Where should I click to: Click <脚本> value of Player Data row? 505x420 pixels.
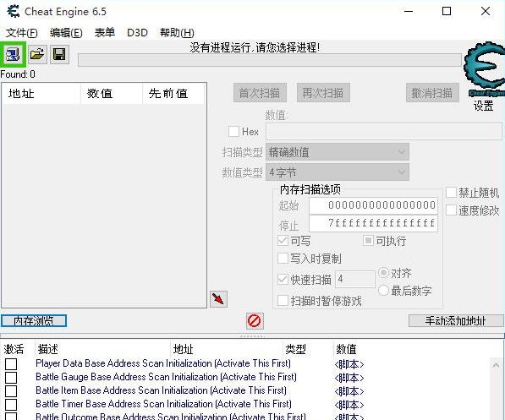(x=349, y=364)
